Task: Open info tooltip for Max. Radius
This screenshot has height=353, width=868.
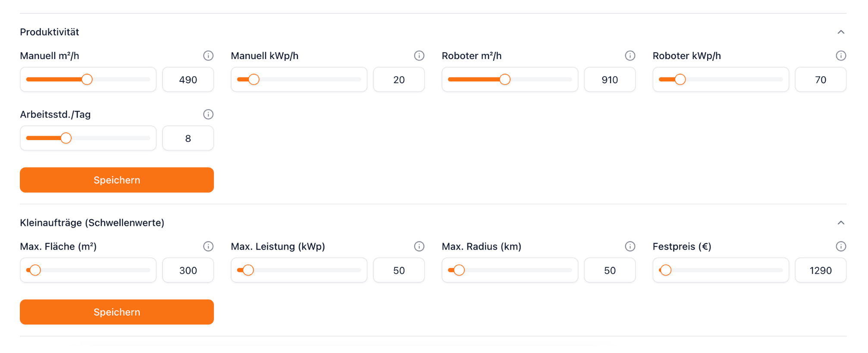Action: click(630, 246)
